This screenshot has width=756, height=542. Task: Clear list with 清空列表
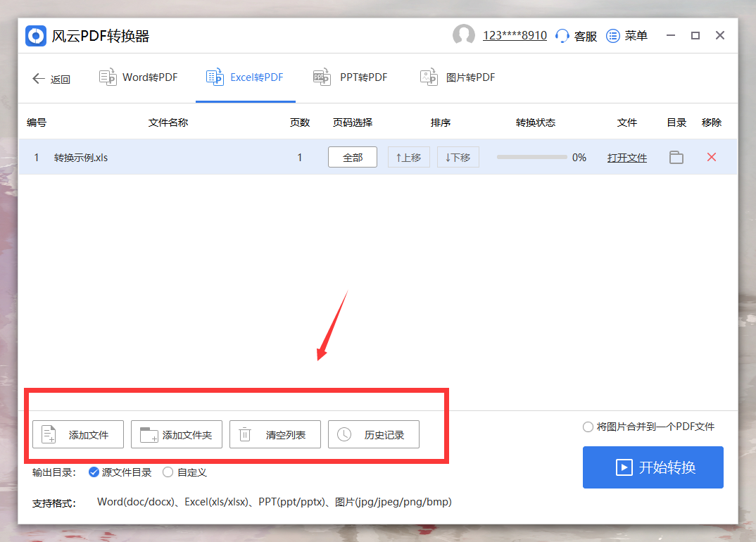click(x=275, y=434)
